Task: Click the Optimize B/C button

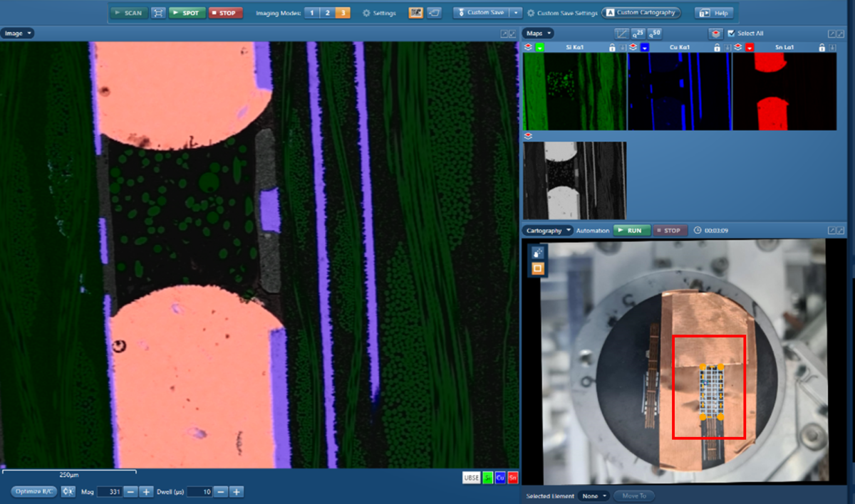Action: [34, 491]
